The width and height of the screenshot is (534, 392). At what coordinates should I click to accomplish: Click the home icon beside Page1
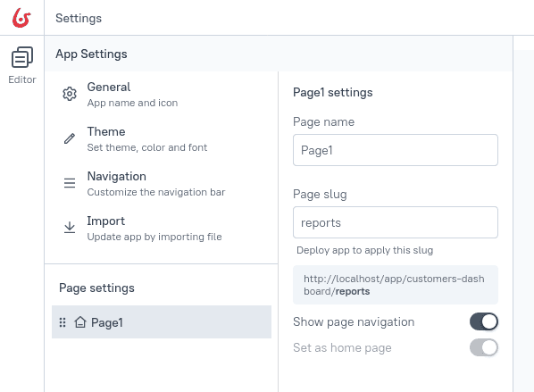pyautogui.click(x=80, y=321)
